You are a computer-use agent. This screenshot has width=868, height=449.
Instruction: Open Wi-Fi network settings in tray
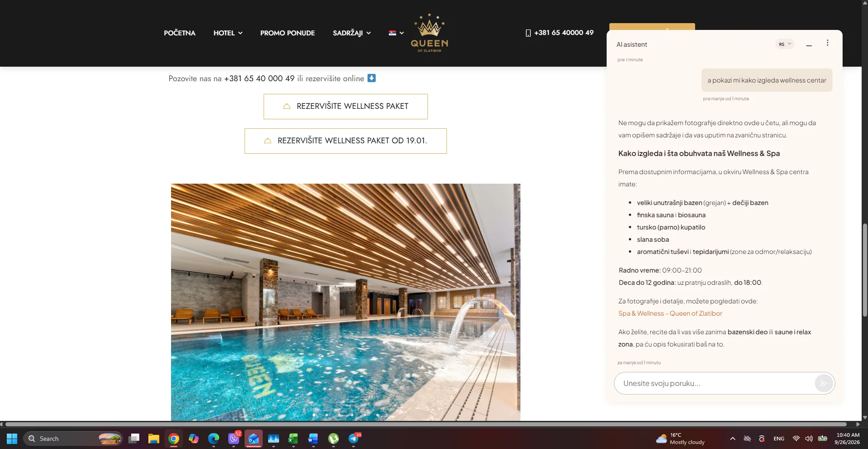(796, 439)
